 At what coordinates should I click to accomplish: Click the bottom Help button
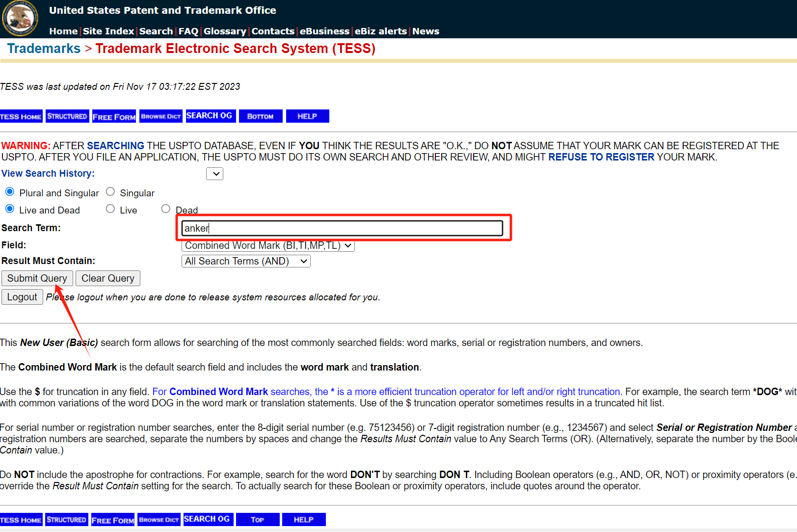pyautogui.click(x=304, y=520)
